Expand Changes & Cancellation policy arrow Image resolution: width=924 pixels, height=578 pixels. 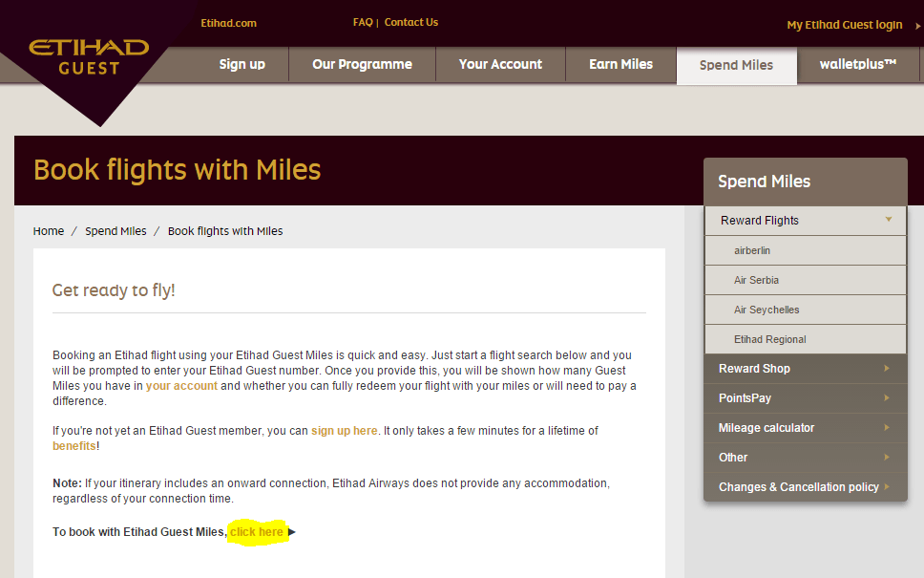tap(886, 486)
